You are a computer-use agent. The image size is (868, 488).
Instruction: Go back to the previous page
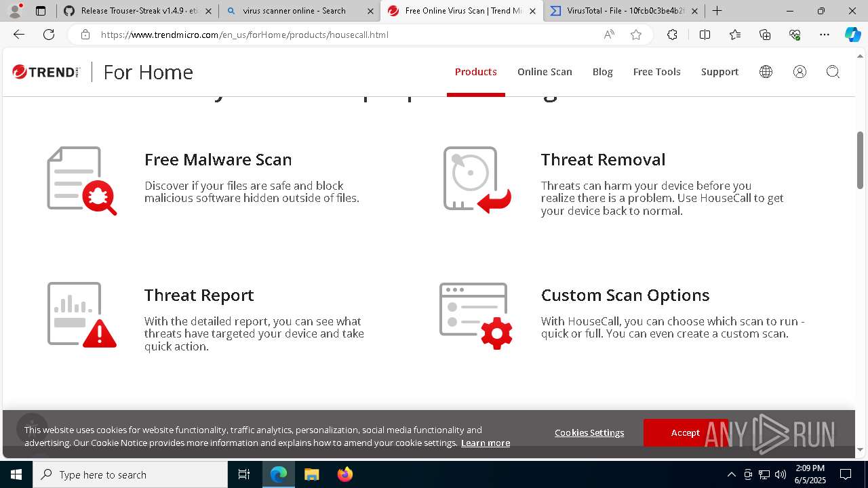pos(19,35)
